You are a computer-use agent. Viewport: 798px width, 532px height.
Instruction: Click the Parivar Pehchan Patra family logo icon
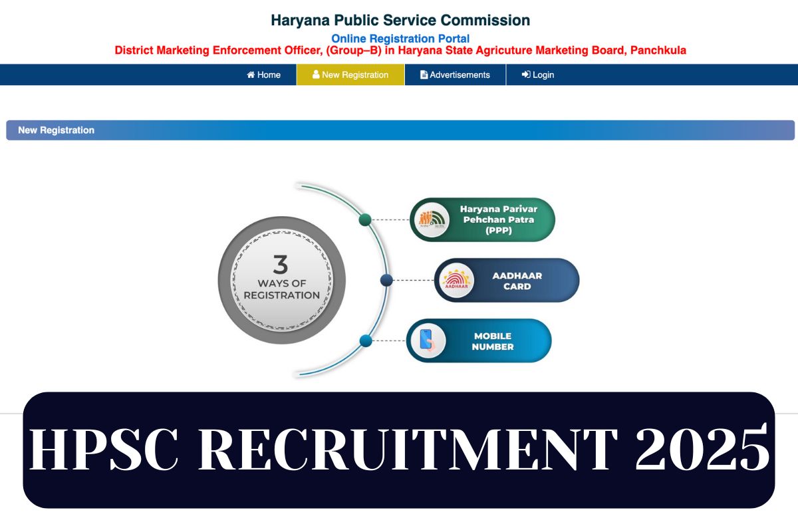tap(433, 219)
